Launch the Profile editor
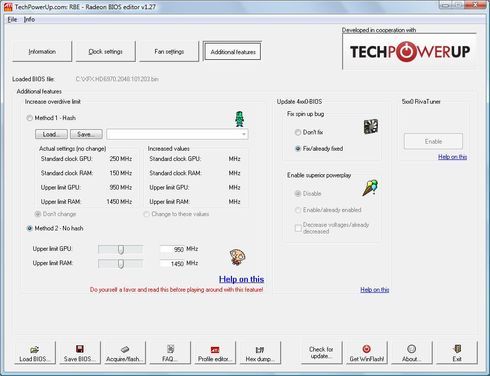The image size is (490, 376). (x=215, y=353)
